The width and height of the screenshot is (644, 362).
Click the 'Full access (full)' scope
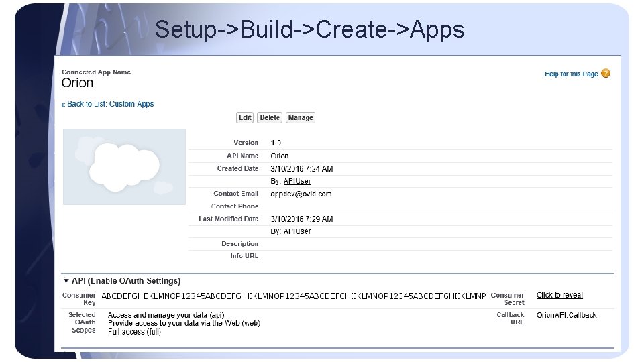click(x=134, y=332)
